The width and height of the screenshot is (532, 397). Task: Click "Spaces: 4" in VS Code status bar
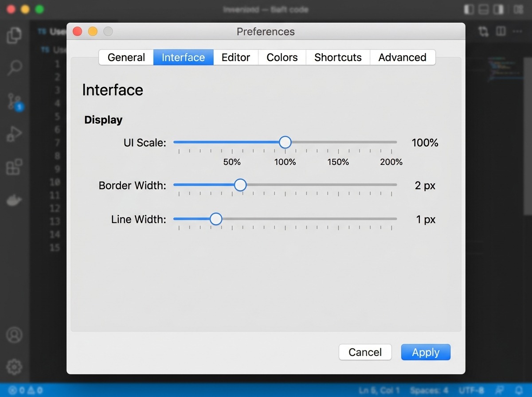[x=429, y=390]
